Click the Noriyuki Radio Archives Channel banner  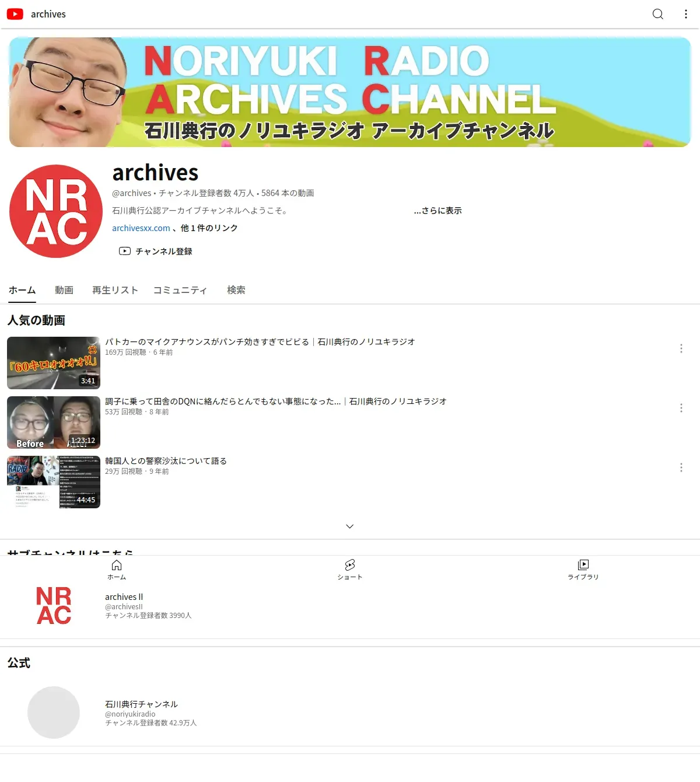350,92
